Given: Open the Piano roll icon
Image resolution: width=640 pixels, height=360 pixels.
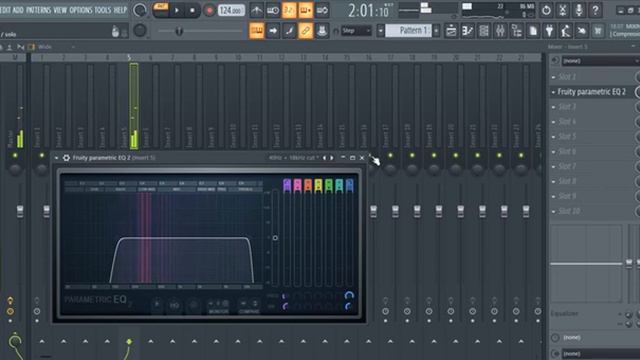Looking at the screenshot, I should [467, 31].
